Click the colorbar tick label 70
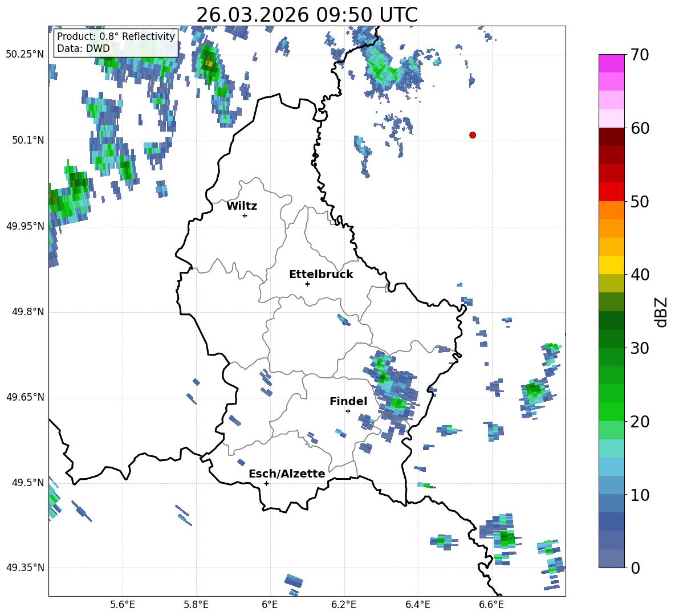This screenshot has width=675, height=616. [x=640, y=55]
